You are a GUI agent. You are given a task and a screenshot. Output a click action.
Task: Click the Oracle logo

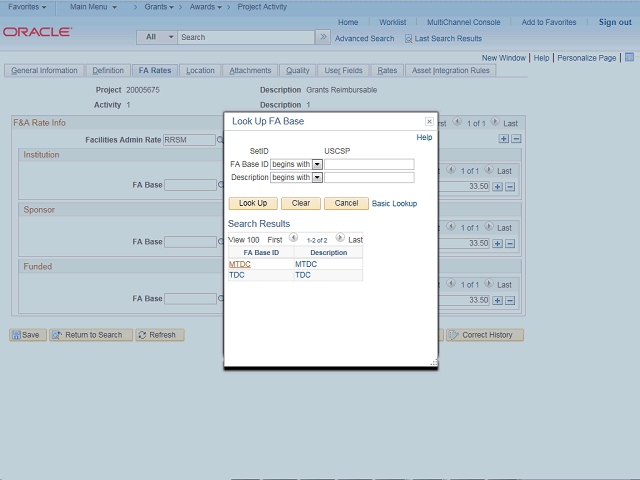coord(38,32)
